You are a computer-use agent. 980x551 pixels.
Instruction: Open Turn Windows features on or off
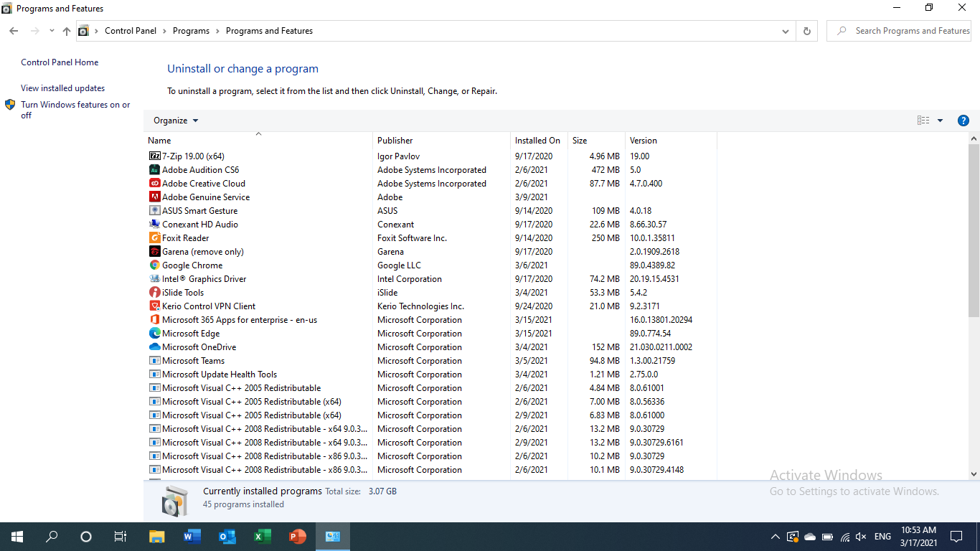pos(75,110)
